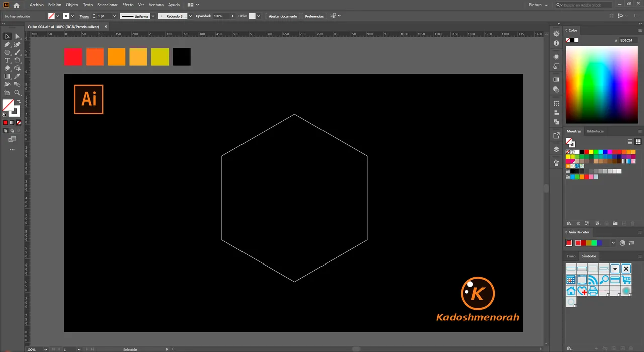Select the Zoom magnifier tool
The width and height of the screenshot is (644, 352).
coord(17,93)
